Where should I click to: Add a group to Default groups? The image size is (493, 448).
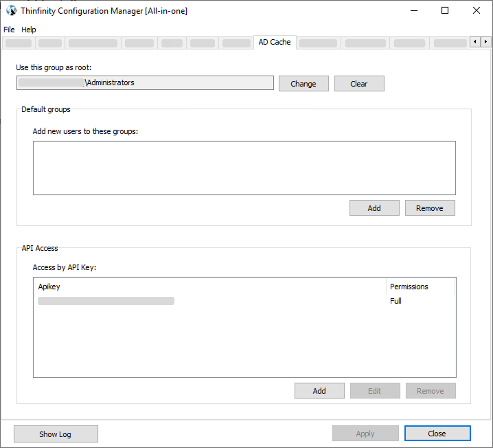(374, 208)
